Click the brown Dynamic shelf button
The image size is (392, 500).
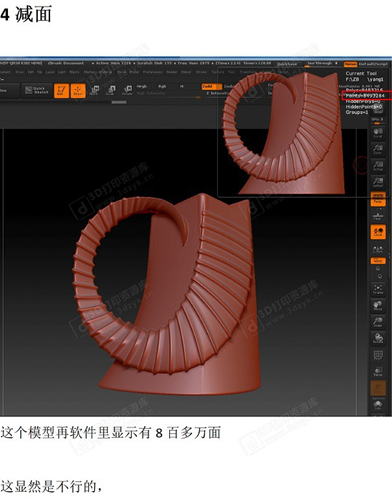point(378,389)
